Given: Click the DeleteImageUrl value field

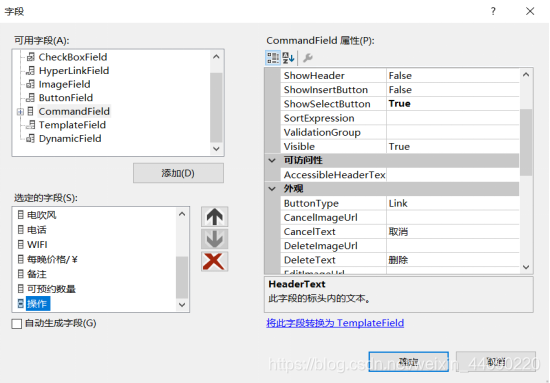Looking at the screenshot, I should click(453, 246).
